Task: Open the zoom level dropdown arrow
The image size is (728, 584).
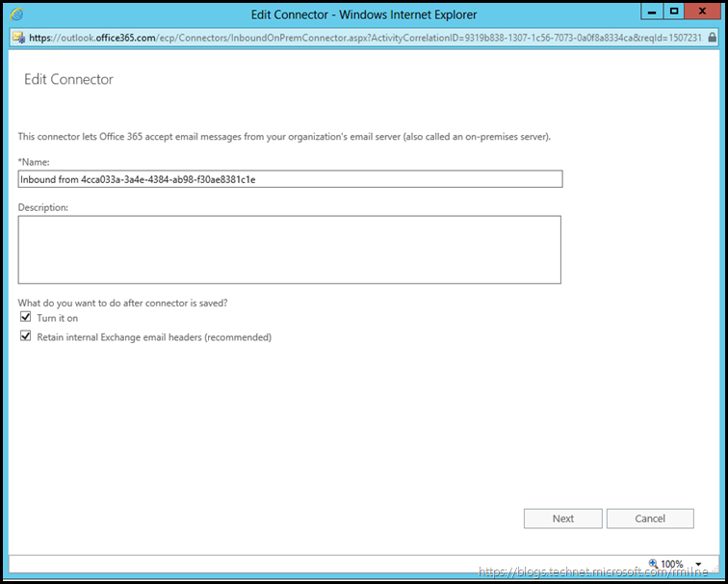Action: pos(698,565)
